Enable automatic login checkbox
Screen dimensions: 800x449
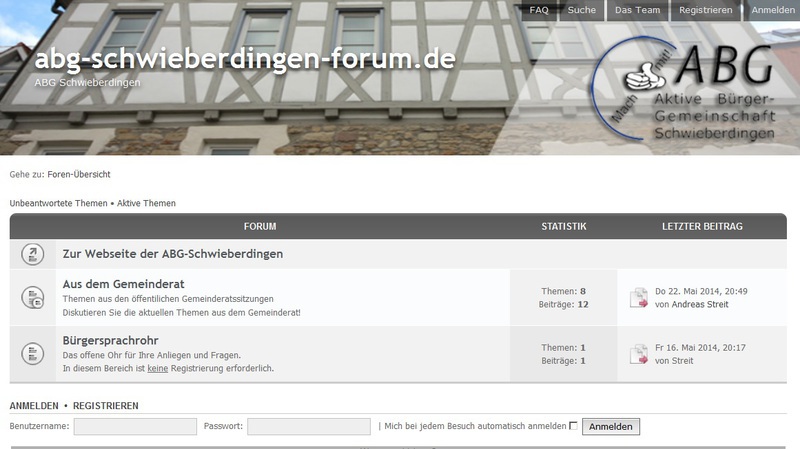(573, 426)
